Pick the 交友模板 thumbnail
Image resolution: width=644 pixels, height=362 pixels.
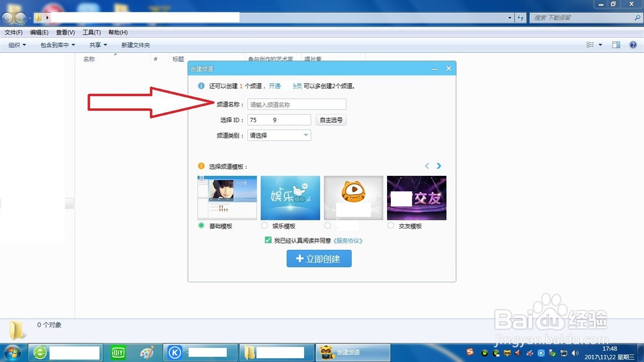coord(417,198)
